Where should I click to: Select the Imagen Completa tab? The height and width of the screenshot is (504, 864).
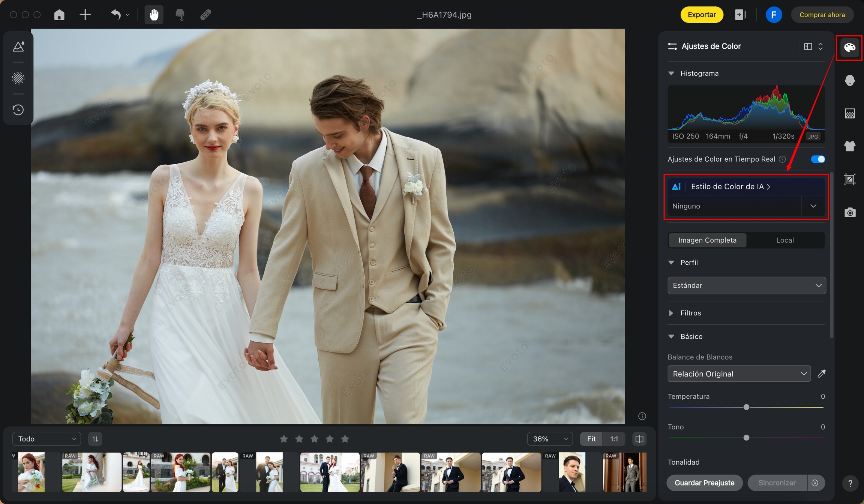(707, 240)
